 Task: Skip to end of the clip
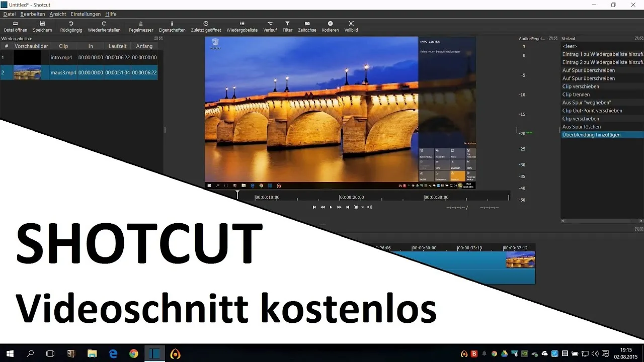[x=348, y=207]
